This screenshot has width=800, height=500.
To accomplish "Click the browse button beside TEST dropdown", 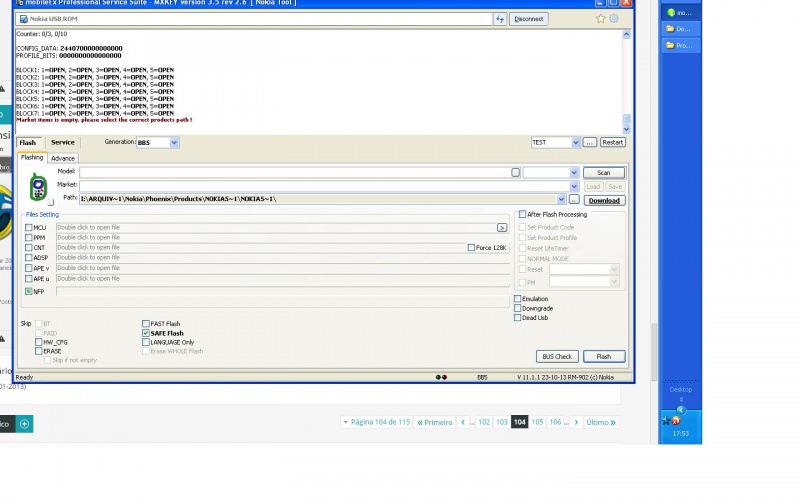I will point(589,142).
